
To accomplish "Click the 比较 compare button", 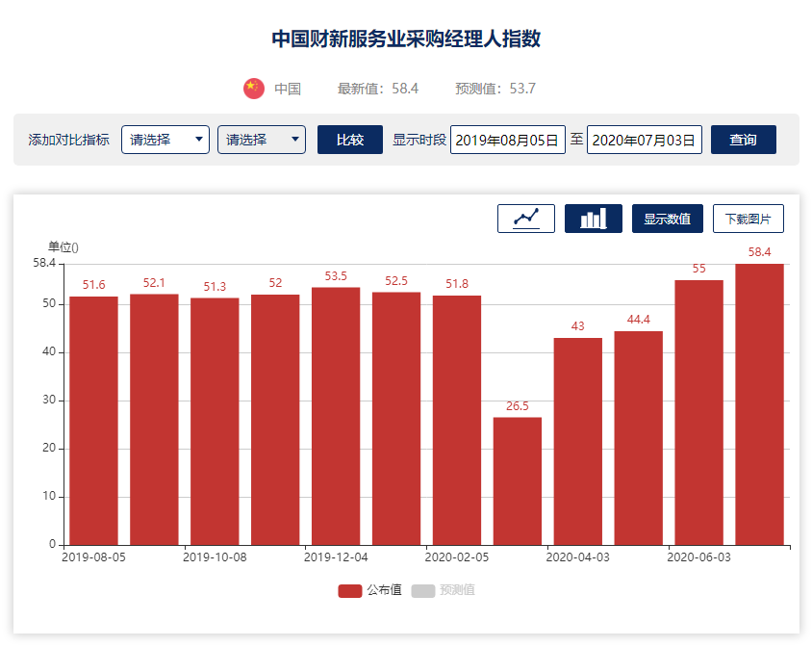I will point(350,140).
